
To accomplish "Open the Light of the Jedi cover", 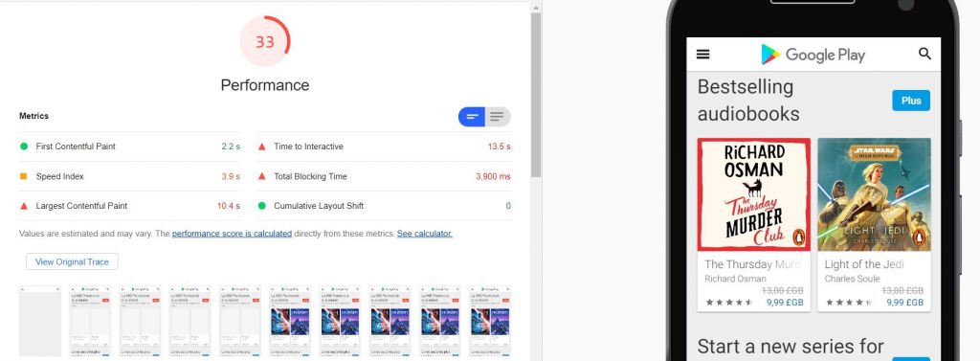I will click(x=874, y=194).
